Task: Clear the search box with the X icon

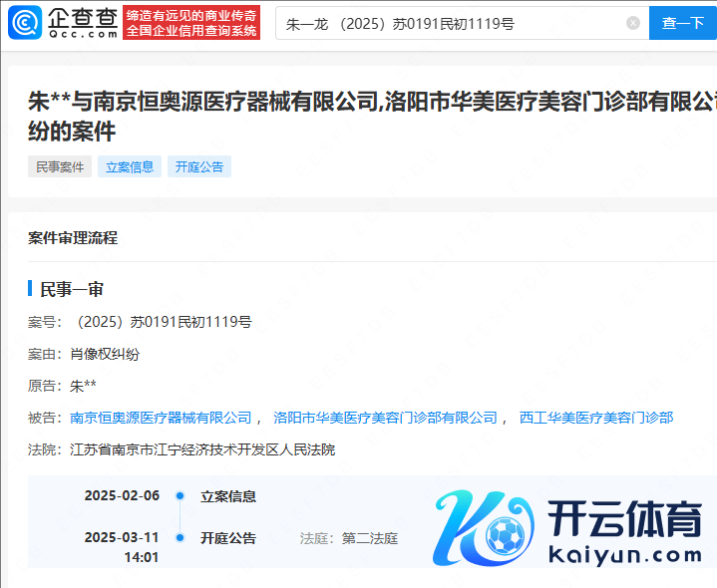Action: tap(632, 23)
